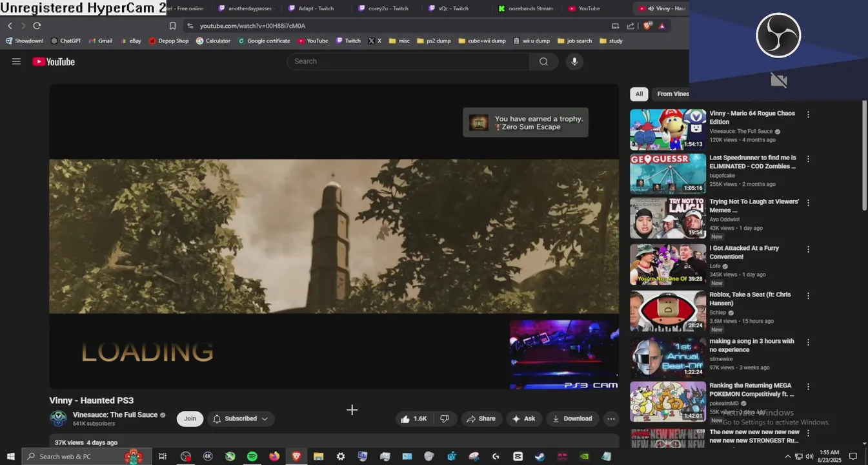Expand the misc bookmarks folder
This screenshot has width=868, height=465.
click(399, 41)
